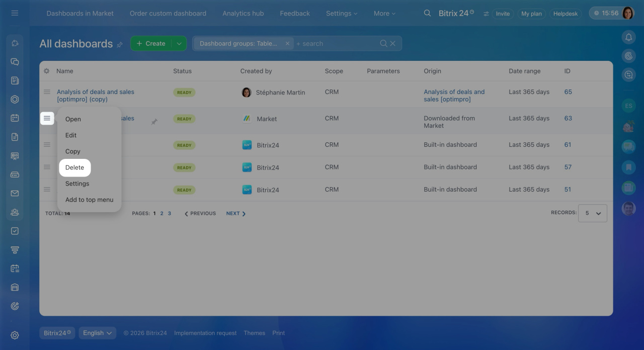644x350 pixels.
Task: Expand the Create button dropdown arrow
Action: coord(179,44)
